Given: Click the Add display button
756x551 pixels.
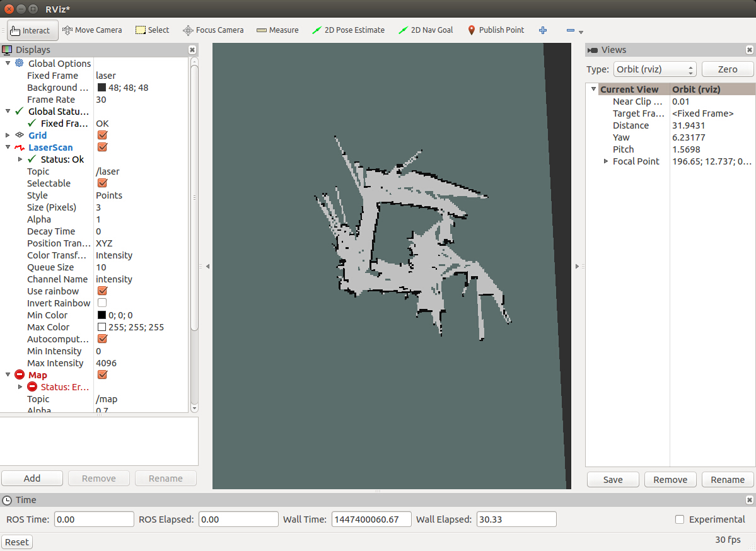Looking at the screenshot, I should [x=32, y=478].
